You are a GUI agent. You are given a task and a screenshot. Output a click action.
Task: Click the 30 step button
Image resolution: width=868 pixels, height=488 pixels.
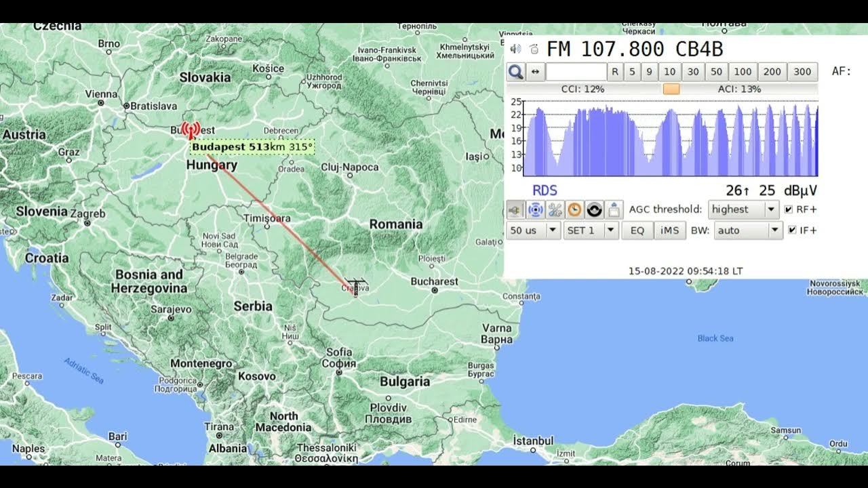pos(693,72)
